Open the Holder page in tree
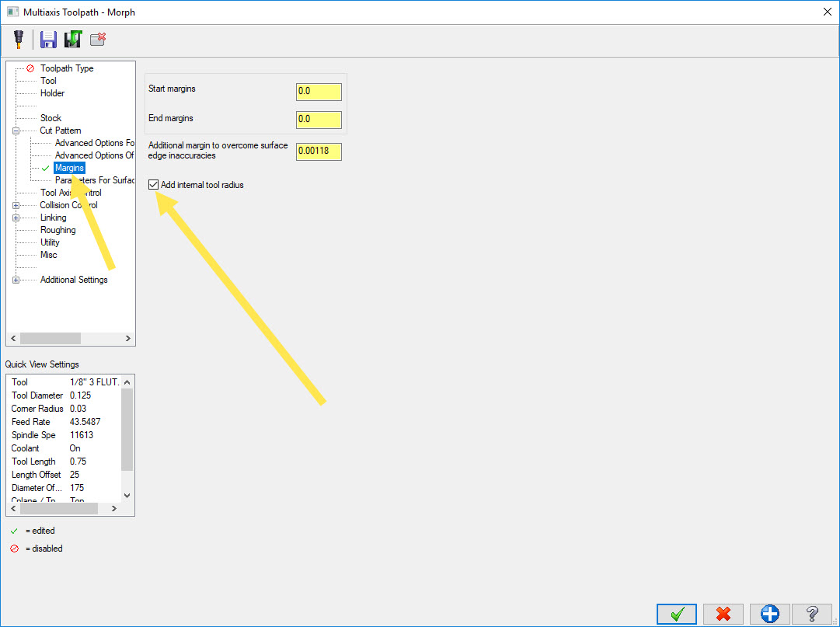Viewport: 840px width, 627px height. 53,93
